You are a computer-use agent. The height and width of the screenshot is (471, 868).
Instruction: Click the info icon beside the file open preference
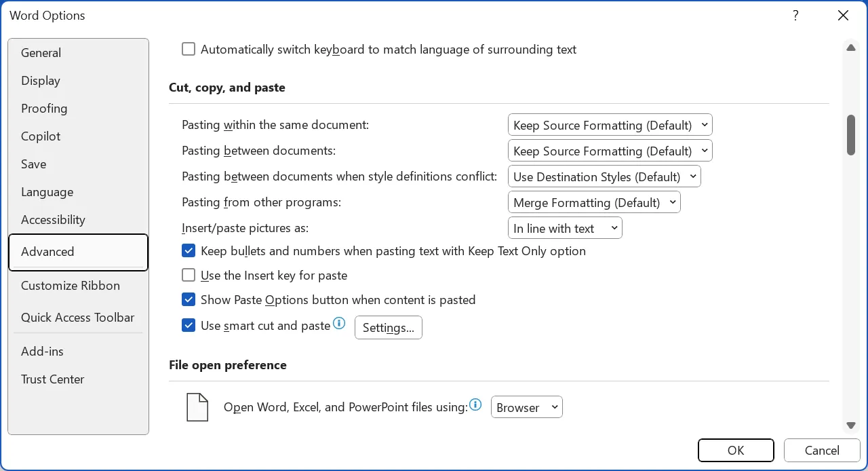tap(475, 404)
